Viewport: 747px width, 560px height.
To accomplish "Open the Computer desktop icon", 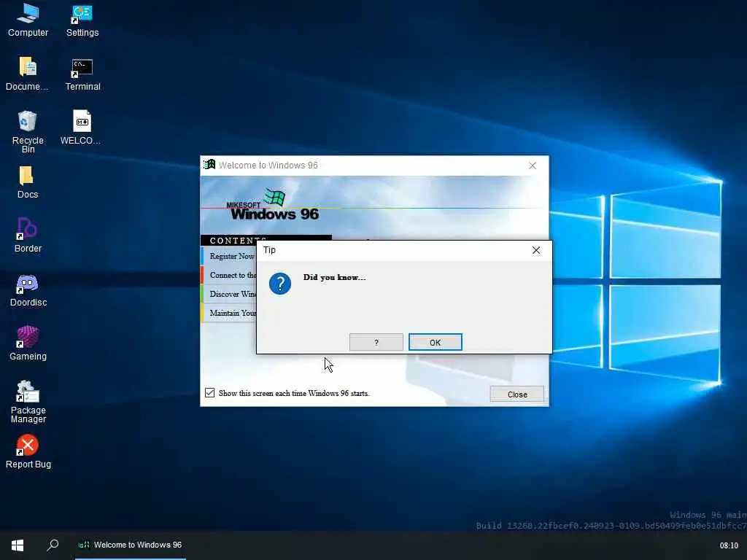I will coord(28,20).
